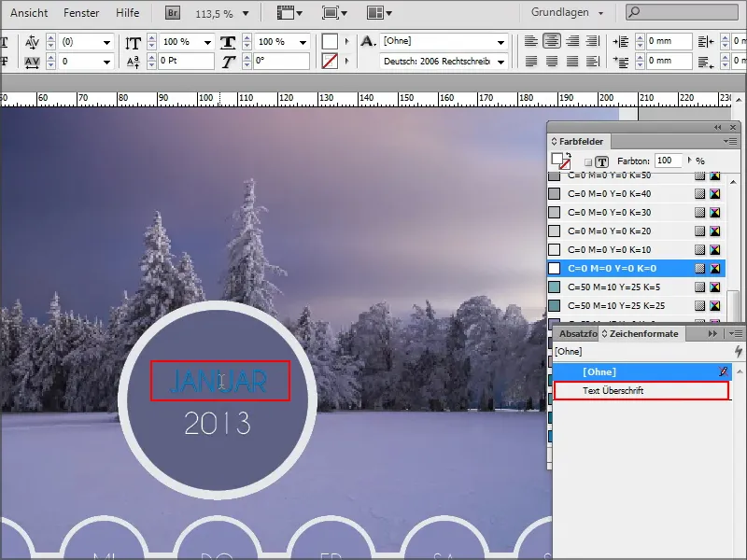
Task: Select the fill swatch icon in the Farbfelder panel
Action: 559,158
